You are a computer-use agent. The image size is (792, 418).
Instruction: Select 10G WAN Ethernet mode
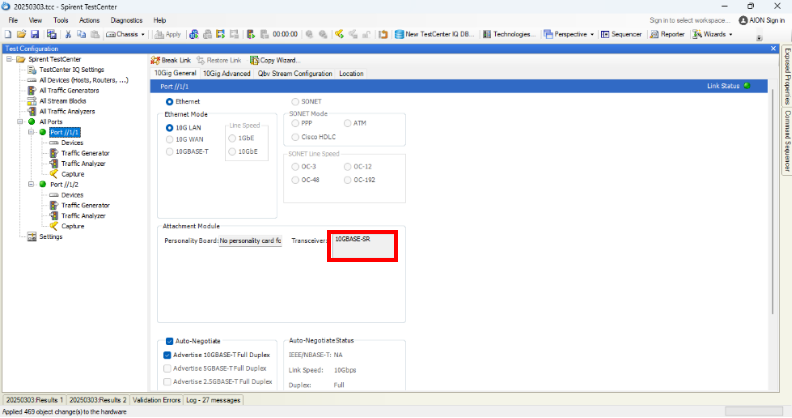coord(170,139)
